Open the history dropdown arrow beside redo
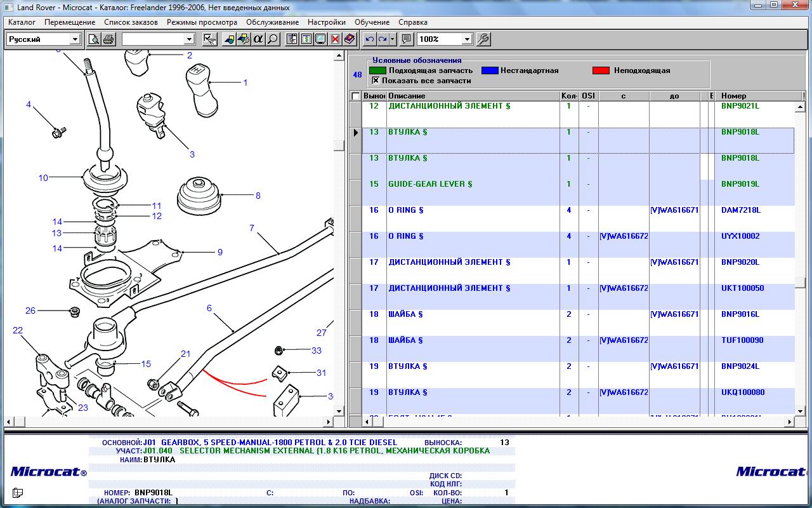 393,39
